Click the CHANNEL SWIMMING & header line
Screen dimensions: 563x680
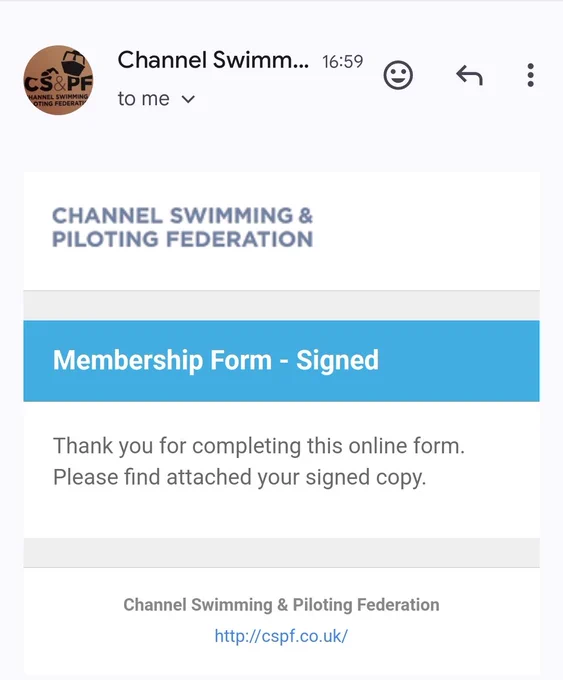click(182, 216)
